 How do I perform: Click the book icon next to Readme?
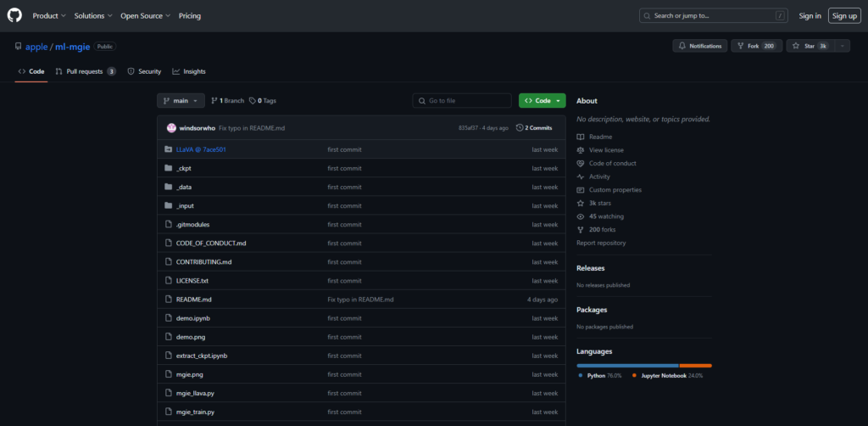click(x=580, y=137)
